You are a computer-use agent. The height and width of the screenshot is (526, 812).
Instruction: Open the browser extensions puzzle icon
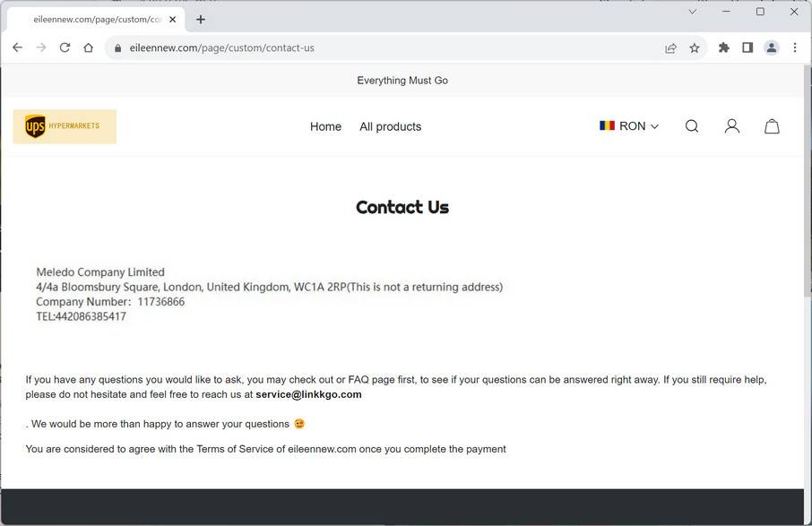click(724, 48)
